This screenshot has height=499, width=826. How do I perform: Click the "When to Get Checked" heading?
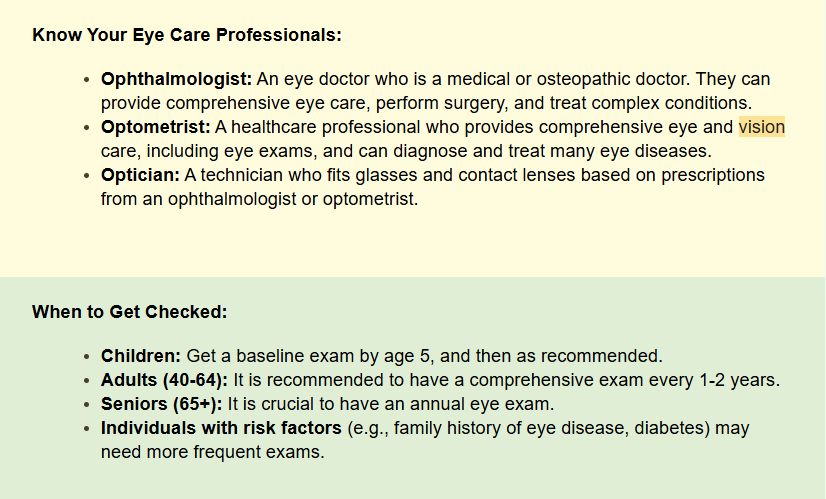click(130, 311)
